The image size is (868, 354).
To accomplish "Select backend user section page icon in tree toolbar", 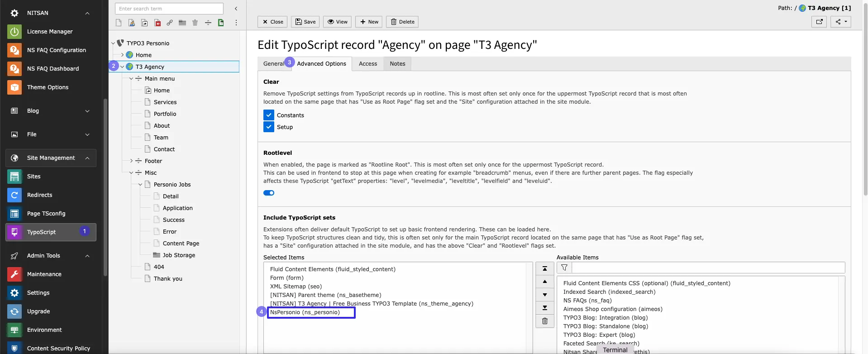I will (x=132, y=23).
